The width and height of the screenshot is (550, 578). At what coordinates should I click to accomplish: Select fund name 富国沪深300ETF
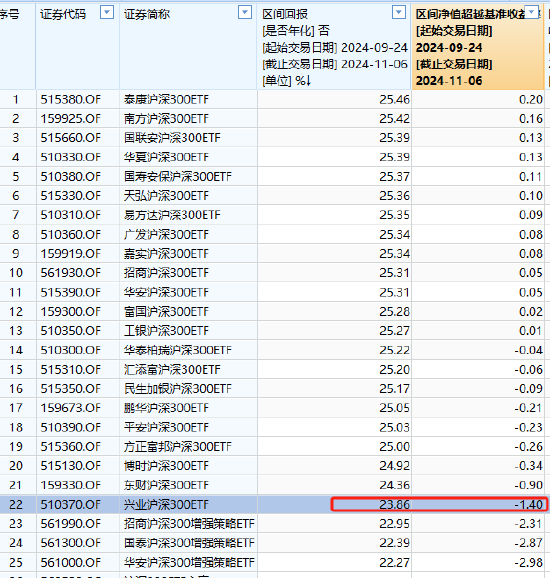pos(166,311)
